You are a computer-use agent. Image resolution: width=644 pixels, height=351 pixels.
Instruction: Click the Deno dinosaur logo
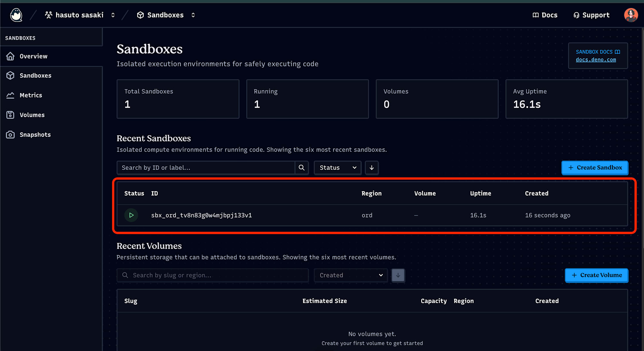(x=16, y=15)
